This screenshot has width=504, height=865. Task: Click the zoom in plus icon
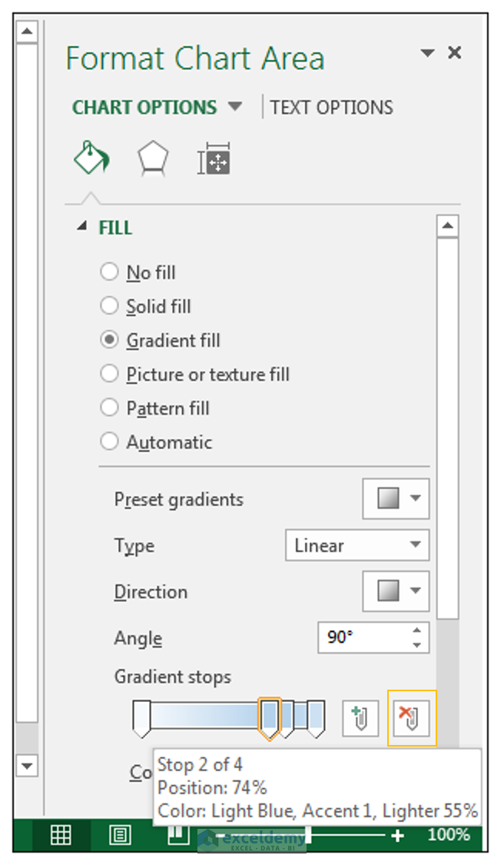click(397, 836)
